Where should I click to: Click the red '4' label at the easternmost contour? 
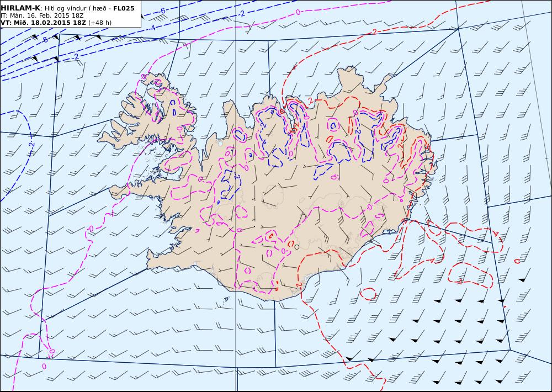click(496, 233)
